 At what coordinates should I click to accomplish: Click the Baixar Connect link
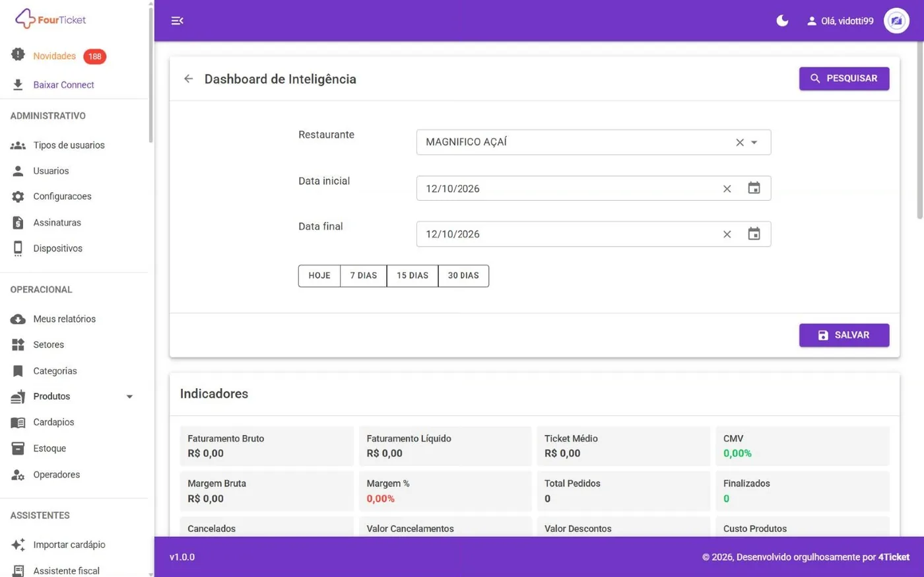[x=63, y=85]
